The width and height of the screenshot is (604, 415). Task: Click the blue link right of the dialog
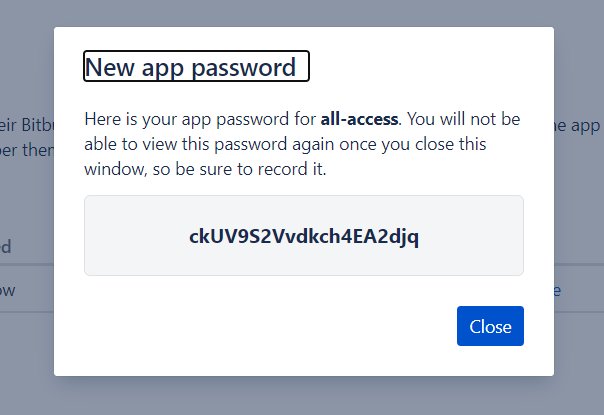(557, 291)
